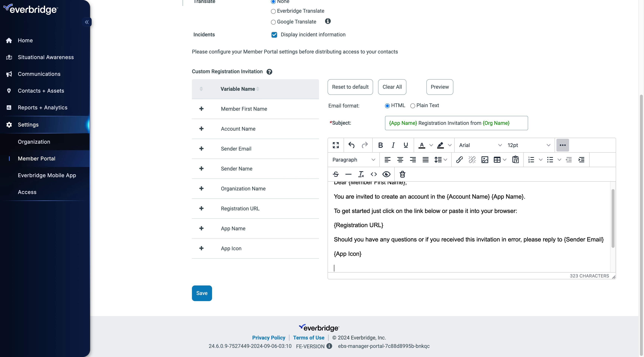Add Registration URL variable

[x=201, y=208]
